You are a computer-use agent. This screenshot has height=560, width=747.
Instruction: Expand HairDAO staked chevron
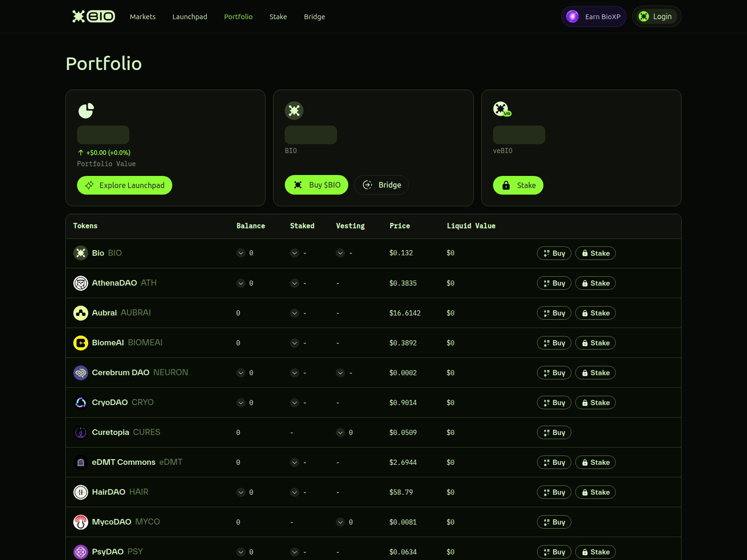point(295,492)
